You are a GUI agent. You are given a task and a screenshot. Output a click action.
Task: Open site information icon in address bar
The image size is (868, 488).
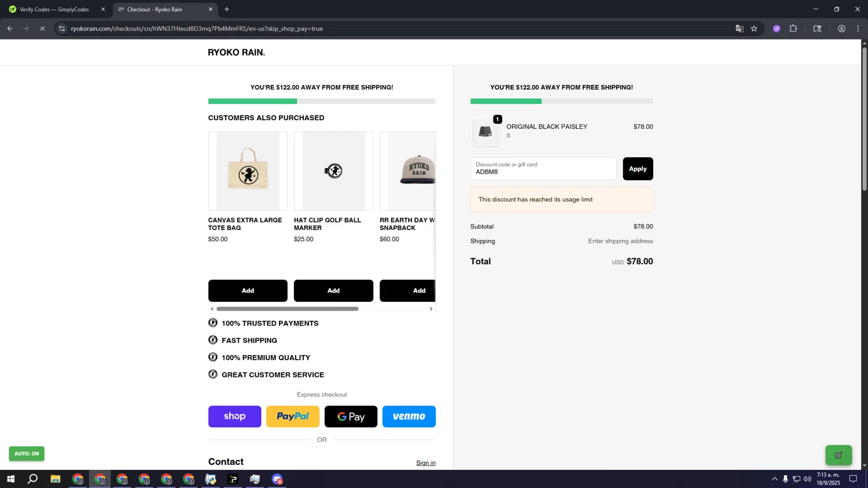pyautogui.click(x=62, y=28)
